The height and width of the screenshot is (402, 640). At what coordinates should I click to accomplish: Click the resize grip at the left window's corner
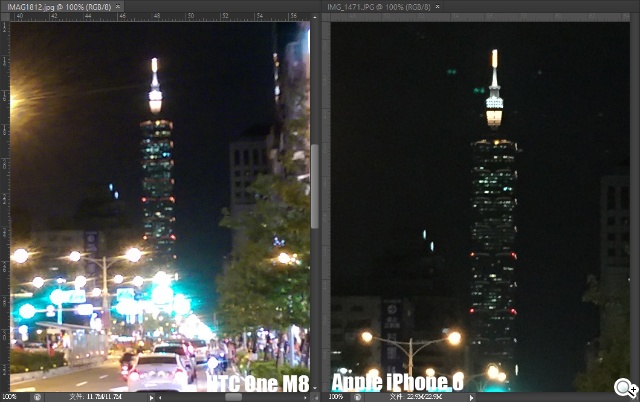[x=315, y=398]
